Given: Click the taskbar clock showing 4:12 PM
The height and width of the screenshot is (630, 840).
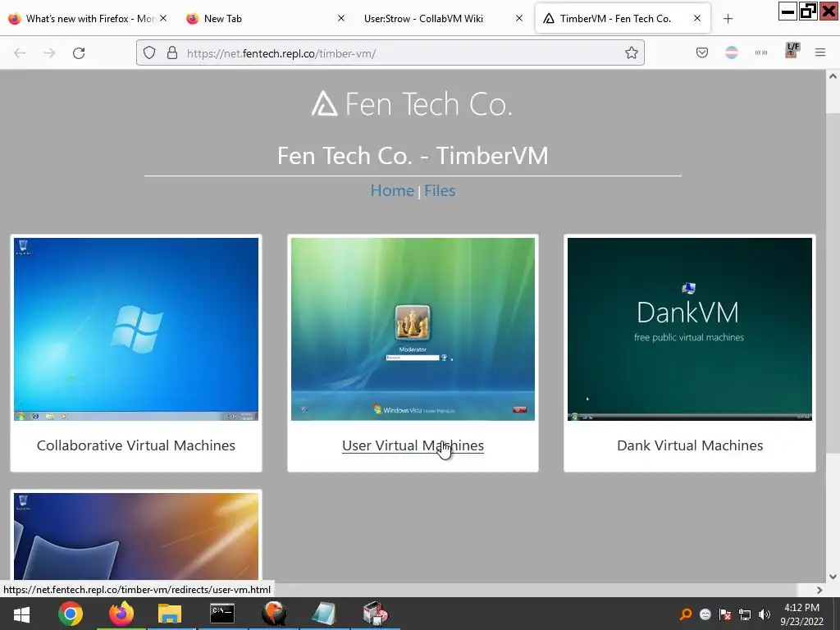Looking at the screenshot, I should click(x=801, y=614).
